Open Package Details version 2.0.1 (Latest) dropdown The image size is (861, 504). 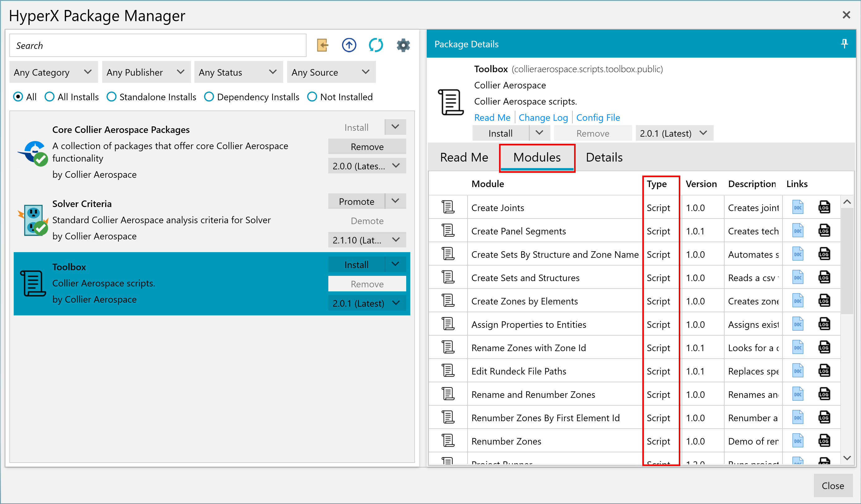[674, 133]
